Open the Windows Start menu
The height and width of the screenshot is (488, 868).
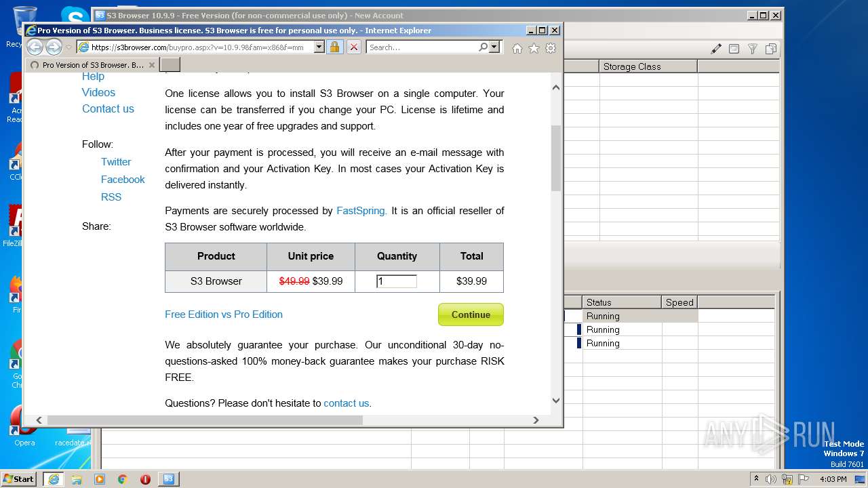coord(19,479)
